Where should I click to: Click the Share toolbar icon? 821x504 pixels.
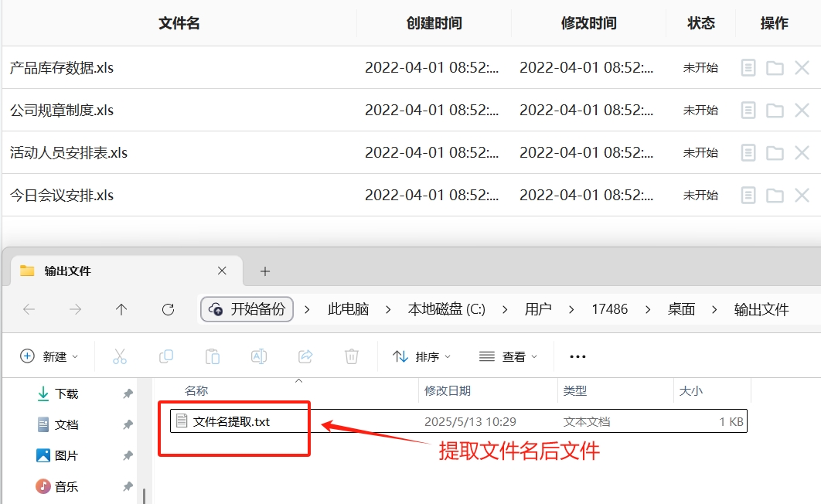click(x=305, y=356)
